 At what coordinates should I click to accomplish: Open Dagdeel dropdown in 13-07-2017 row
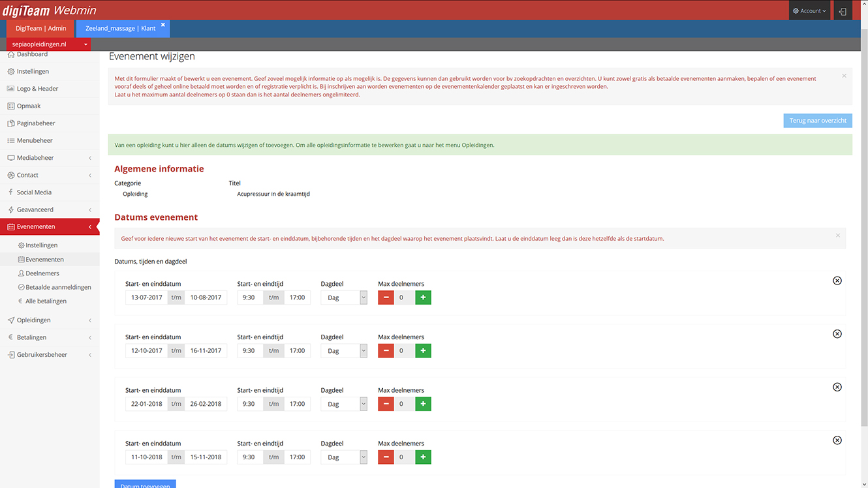(x=344, y=297)
